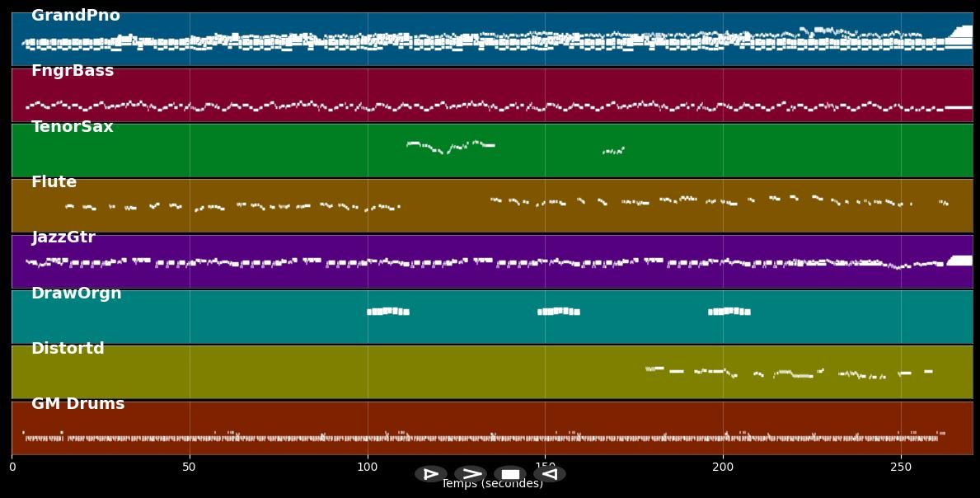
Task: Click the GM Drums track name
Action: pos(77,404)
